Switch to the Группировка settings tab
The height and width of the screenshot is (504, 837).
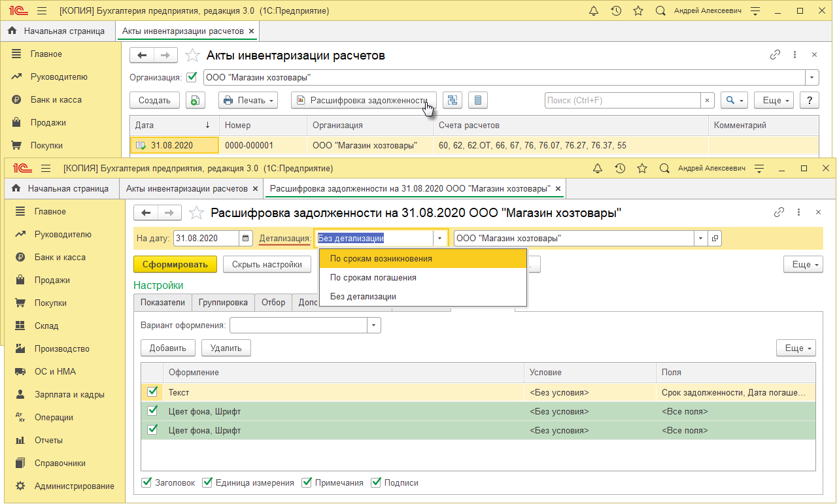click(223, 302)
